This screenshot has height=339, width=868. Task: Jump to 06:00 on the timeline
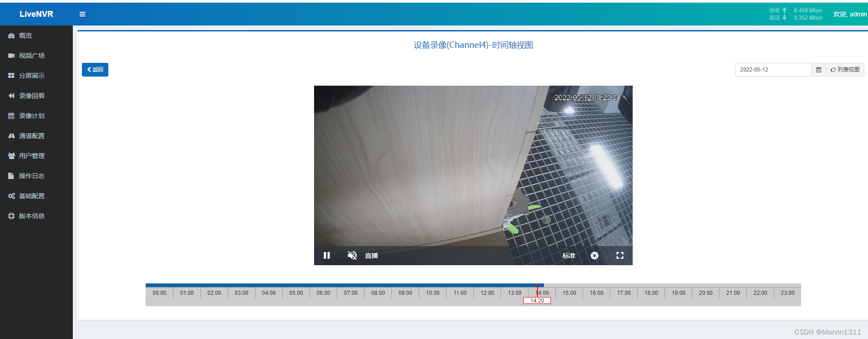[323, 293]
